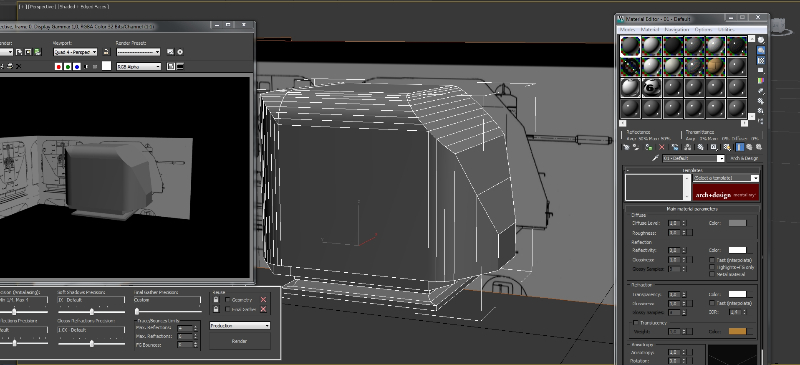Viewport: 800px width, 365px height.
Task: Click the print image icon in render window
Action: coord(10,66)
